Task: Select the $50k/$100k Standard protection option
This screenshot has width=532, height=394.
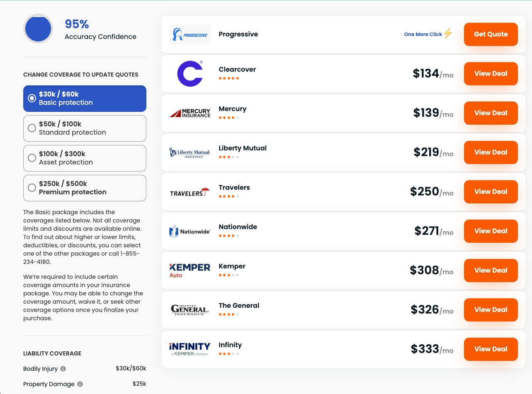Action: coord(32,128)
